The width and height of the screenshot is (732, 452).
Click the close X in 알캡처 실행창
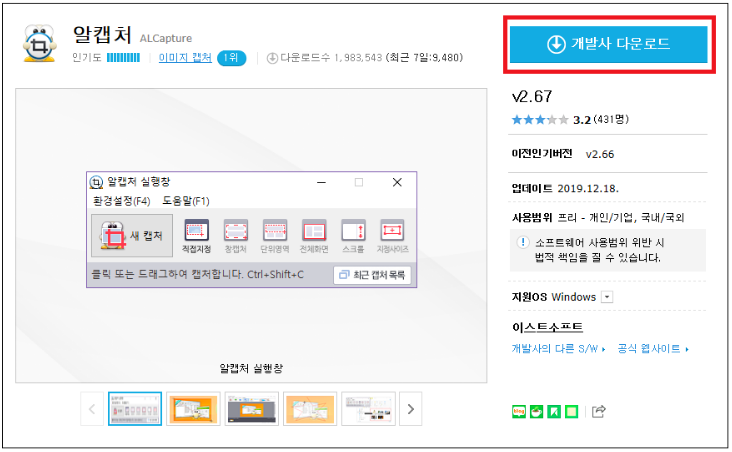coord(397,182)
